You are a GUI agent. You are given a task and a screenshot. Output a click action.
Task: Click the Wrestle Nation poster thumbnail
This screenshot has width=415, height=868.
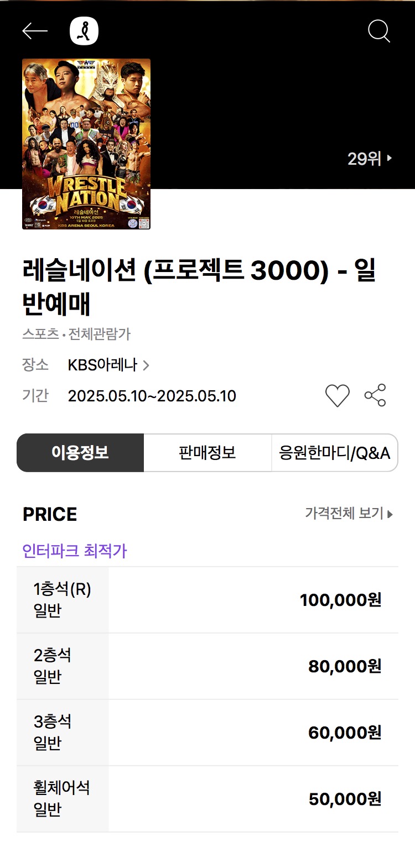click(x=86, y=144)
